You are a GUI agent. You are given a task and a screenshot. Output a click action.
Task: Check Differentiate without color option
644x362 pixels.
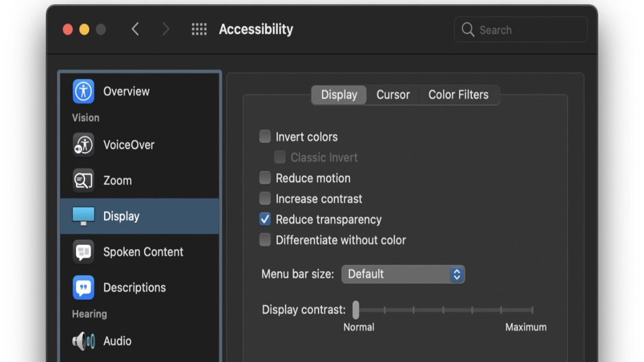(x=265, y=240)
